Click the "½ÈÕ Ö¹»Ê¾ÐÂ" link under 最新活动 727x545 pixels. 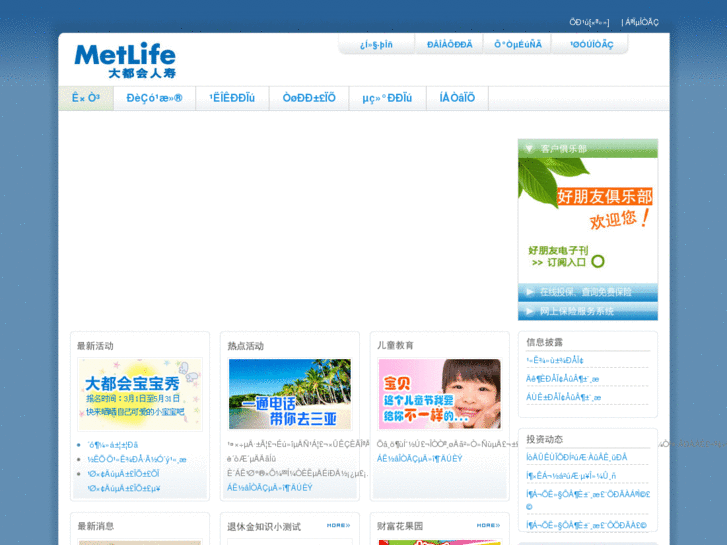point(137,460)
